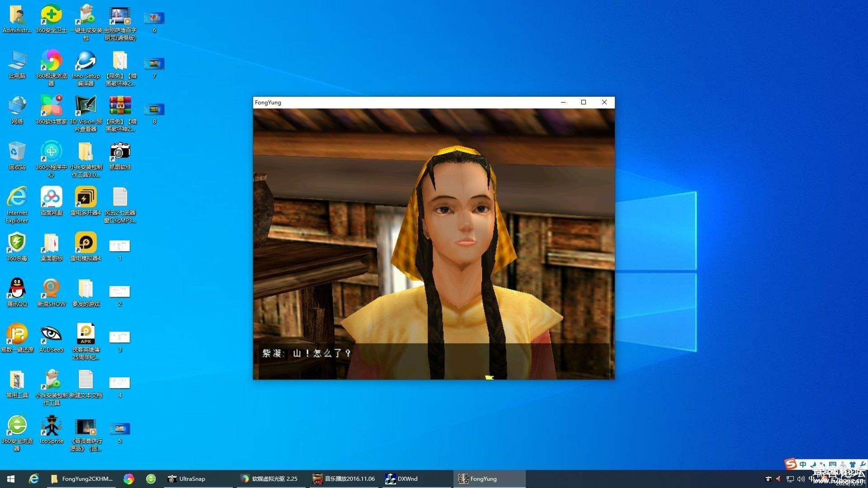Select Internet Explorer desktop icon
This screenshot has height=488, width=868.
click(x=17, y=205)
